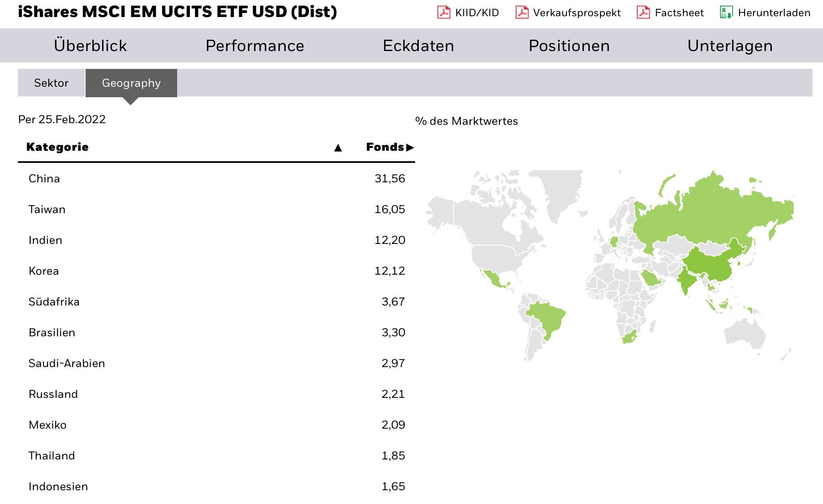The height and width of the screenshot is (504, 823).
Task: Click the Factsheet PDF icon
Action: [643, 13]
